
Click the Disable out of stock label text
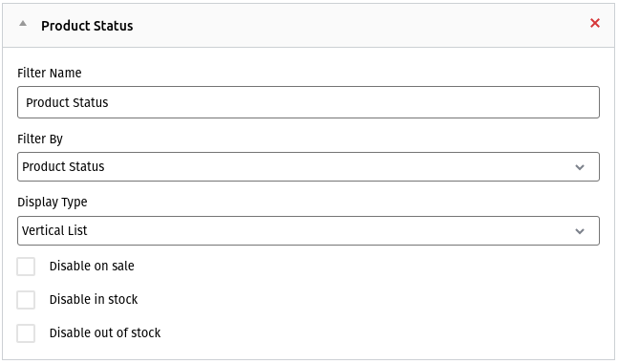[x=105, y=332]
